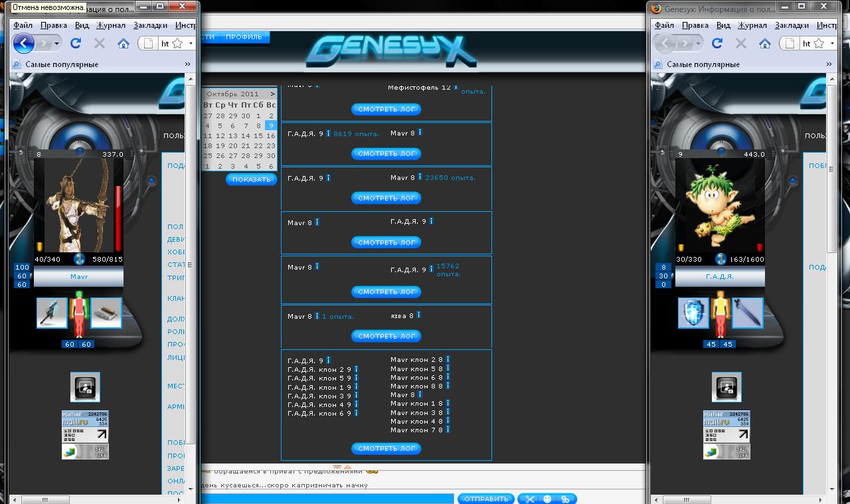850x504 pixels.
Task: Round info icon under Г.А.Д.Я. avatar
Action: tap(721, 259)
